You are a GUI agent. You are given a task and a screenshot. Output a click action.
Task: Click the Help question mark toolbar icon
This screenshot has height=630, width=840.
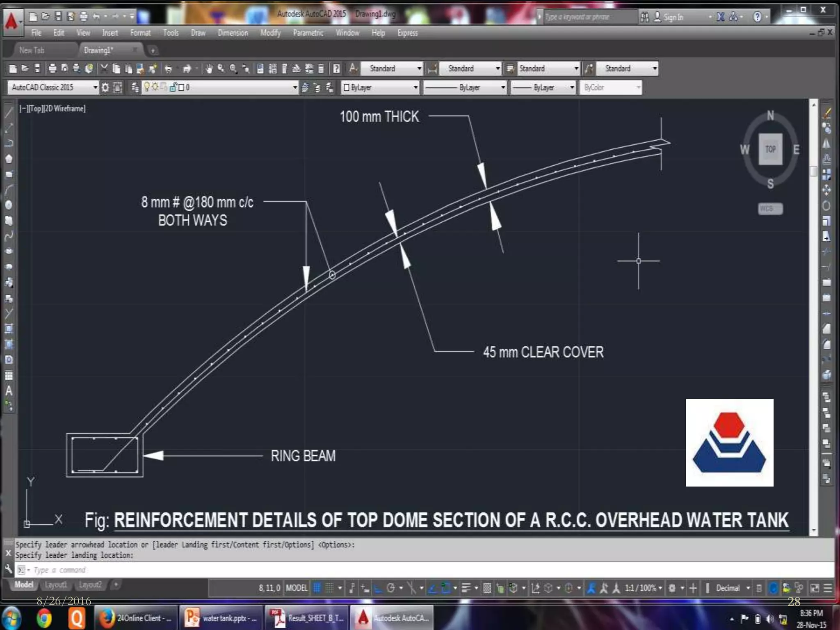(336, 69)
